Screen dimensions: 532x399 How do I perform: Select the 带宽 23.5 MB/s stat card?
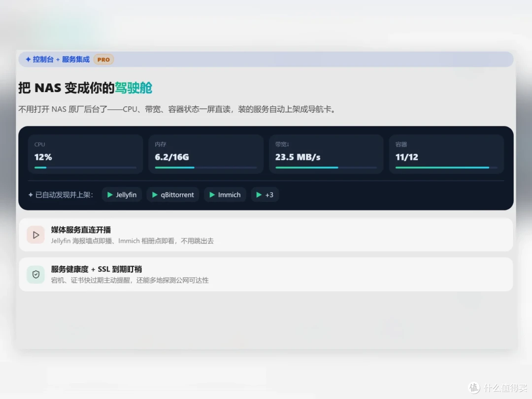[x=326, y=154]
